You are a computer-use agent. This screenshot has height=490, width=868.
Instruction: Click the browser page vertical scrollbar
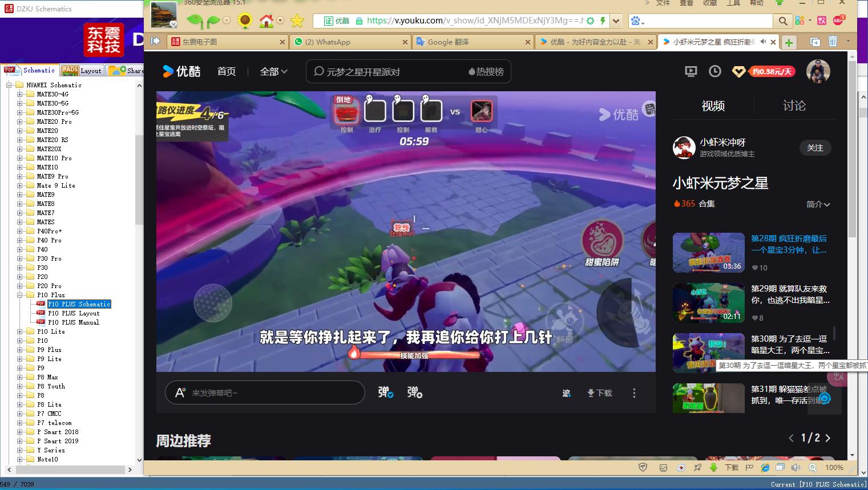click(x=853, y=148)
